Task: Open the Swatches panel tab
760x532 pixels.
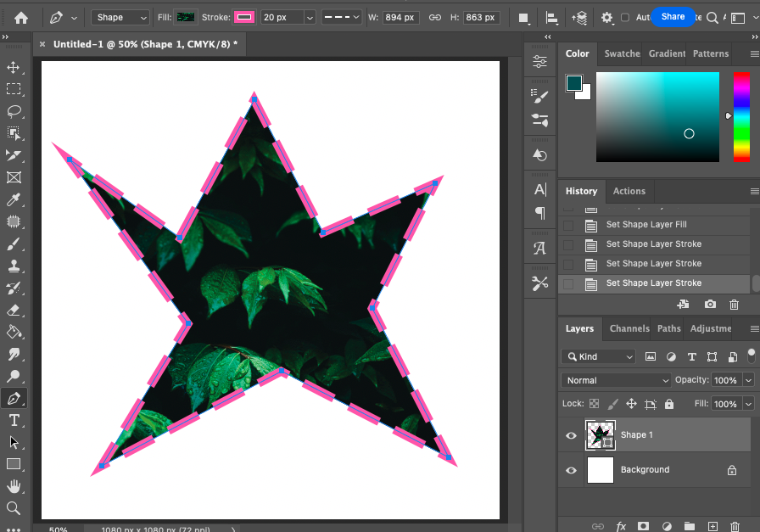Action: click(622, 53)
